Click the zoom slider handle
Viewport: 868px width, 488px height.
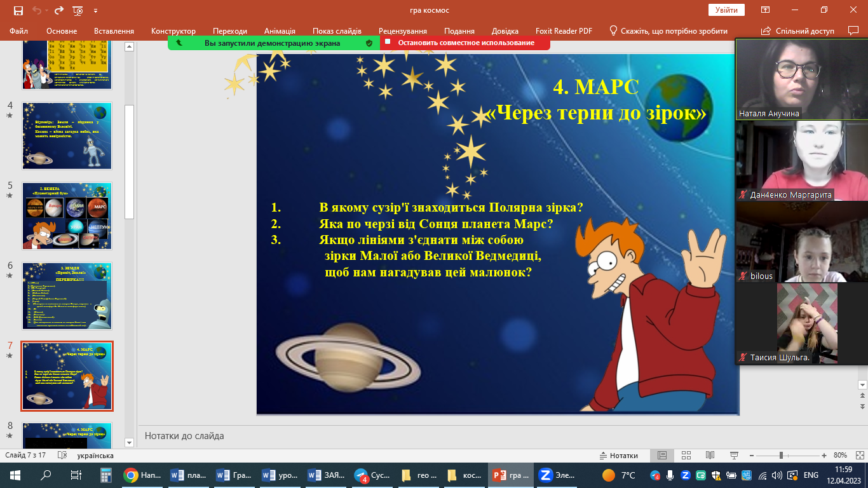tap(780, 456)
